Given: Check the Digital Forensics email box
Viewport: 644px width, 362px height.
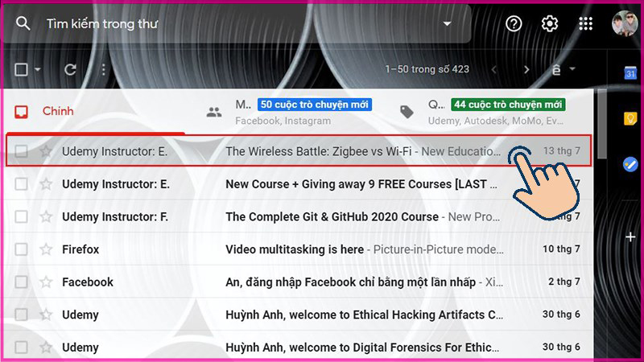Looking at the screenshot, I should pos(21,348).
